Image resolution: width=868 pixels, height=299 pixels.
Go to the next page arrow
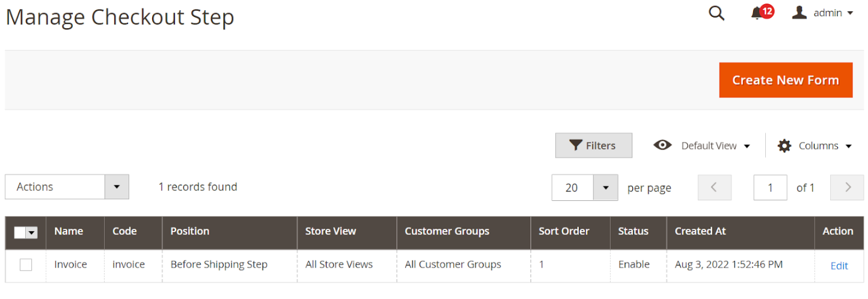coord(847,188)
